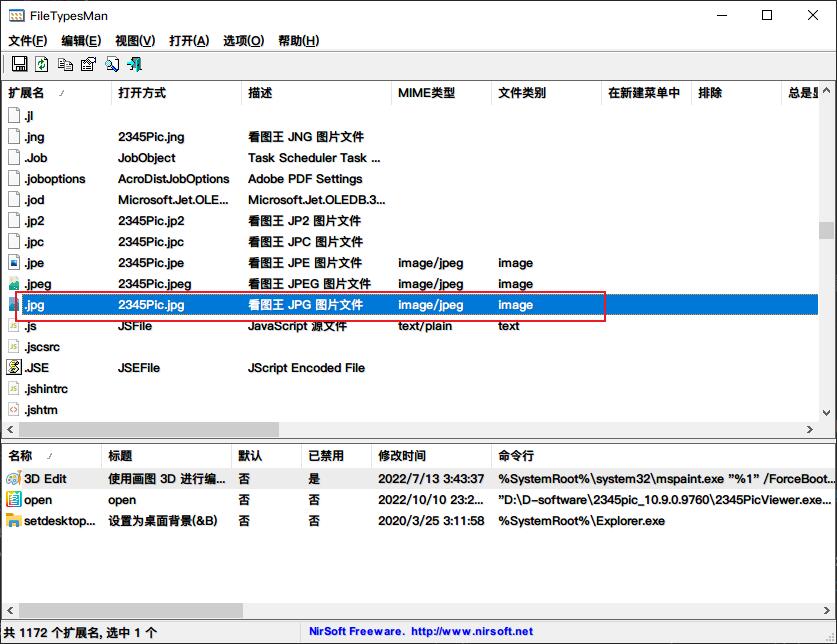Click the Find magnifier toolbar icon

coord(111,65)
